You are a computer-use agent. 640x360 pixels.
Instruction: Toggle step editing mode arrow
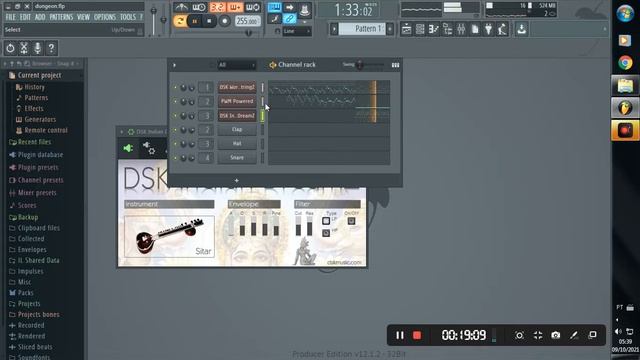[289, 7]
